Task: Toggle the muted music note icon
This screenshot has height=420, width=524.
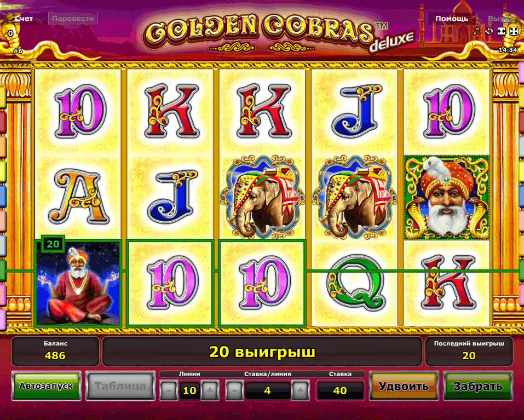Action: pyautogui.click(x=476, y=31)
